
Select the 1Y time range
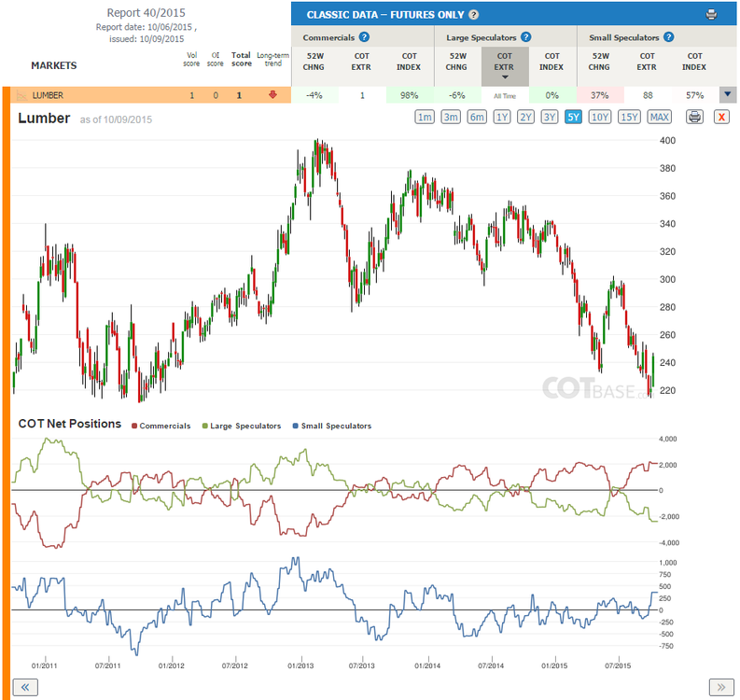(502, 117)
